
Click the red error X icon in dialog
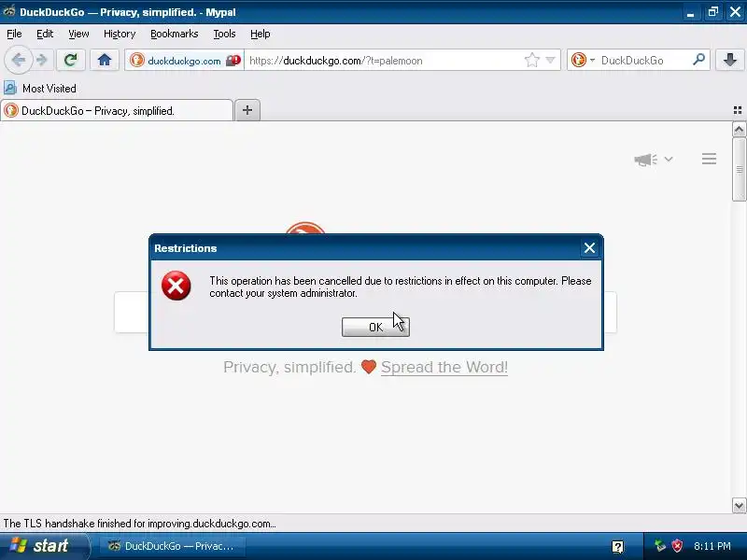[176, 286]
